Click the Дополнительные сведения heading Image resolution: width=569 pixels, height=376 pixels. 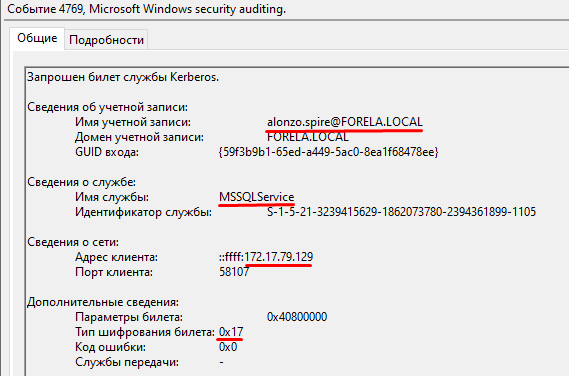click(x=103, y=302)
